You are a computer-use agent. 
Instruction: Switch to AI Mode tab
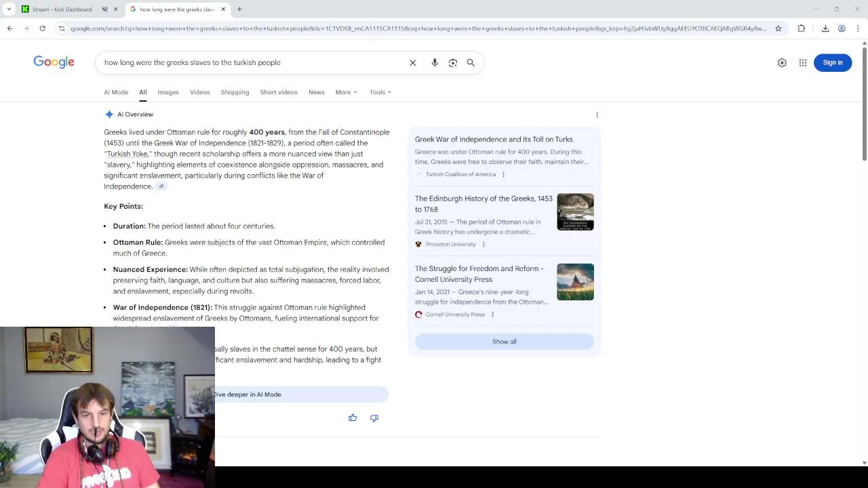point(116,92)
